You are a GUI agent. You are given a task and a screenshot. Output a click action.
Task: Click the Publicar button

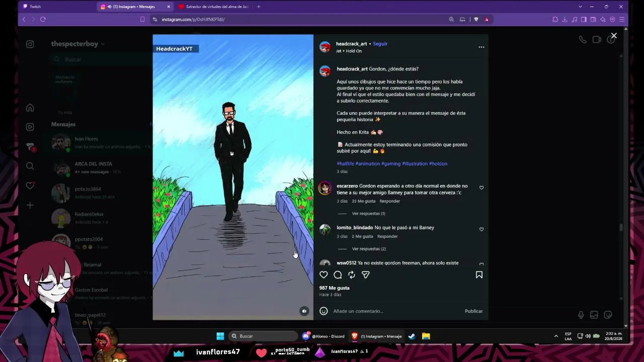473,311
